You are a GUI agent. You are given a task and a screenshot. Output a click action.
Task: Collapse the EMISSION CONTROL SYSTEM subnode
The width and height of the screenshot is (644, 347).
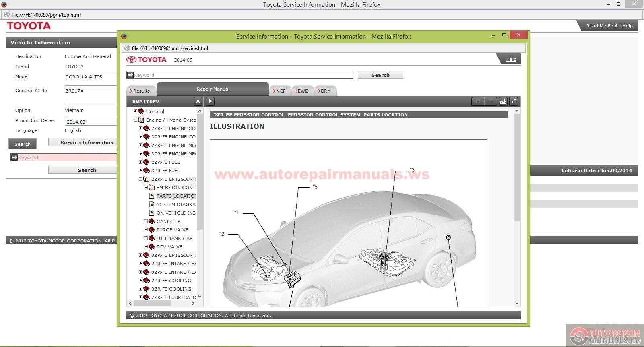pyautogui.click(x=146, y=188)
